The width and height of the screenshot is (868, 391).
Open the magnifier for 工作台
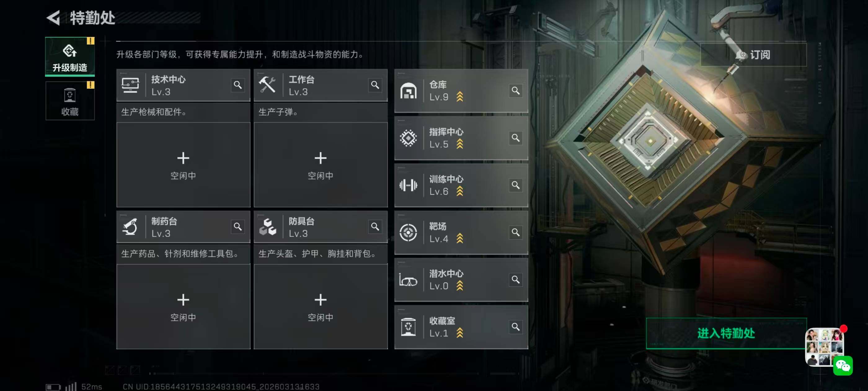coord(375,85)
